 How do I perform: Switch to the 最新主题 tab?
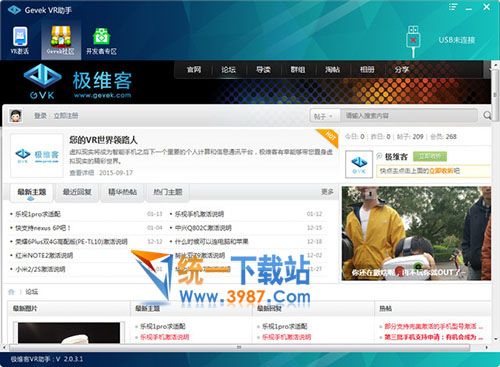tap(31, 192)
